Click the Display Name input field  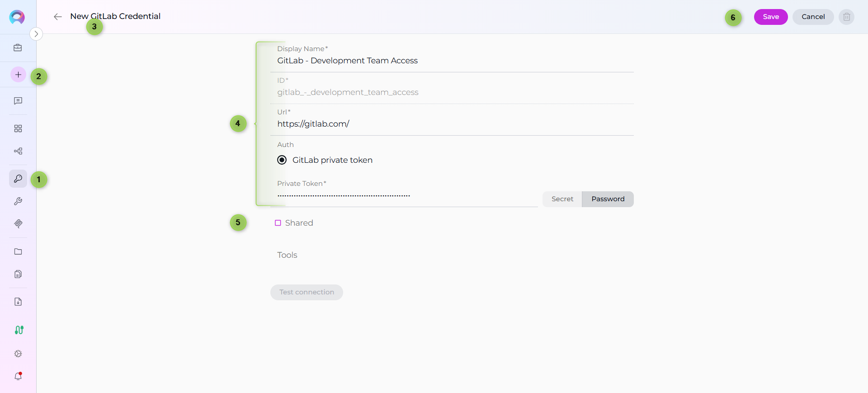(x=452, y=61)
